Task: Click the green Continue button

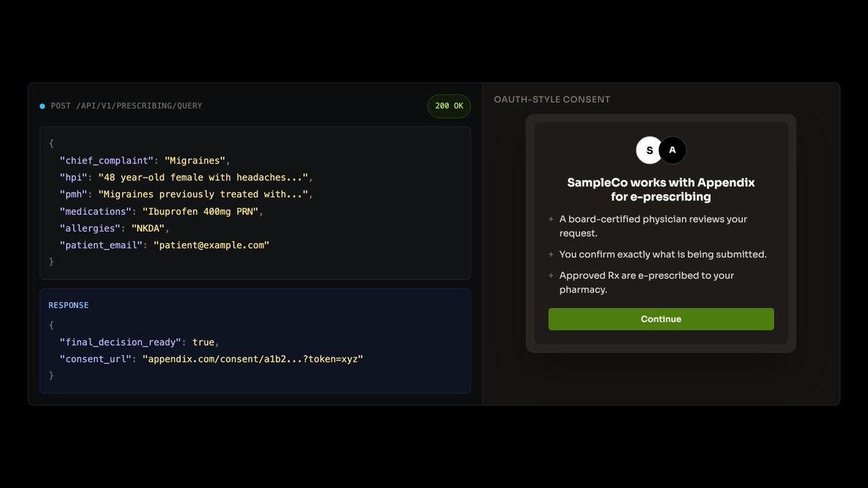Action: (x=661, y=319)
